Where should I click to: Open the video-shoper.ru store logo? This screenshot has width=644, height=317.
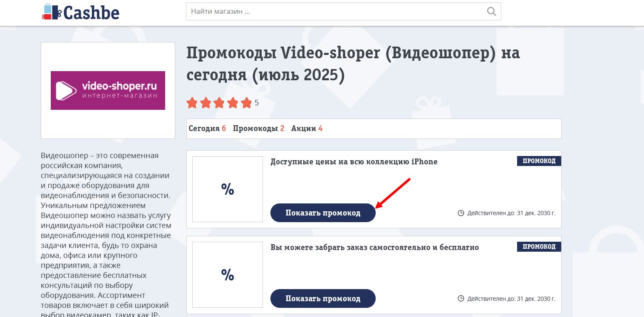pyautogui.click(x=108, y=90)
